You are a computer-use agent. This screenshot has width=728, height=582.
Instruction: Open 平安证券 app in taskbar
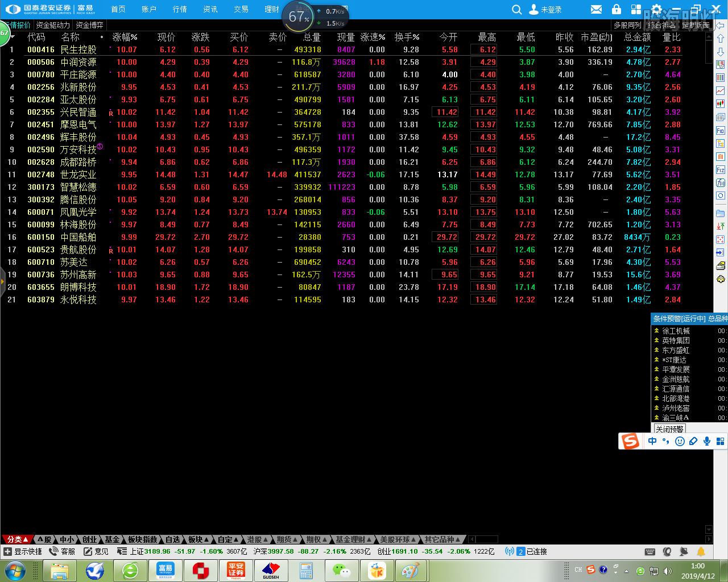[235, 570]
